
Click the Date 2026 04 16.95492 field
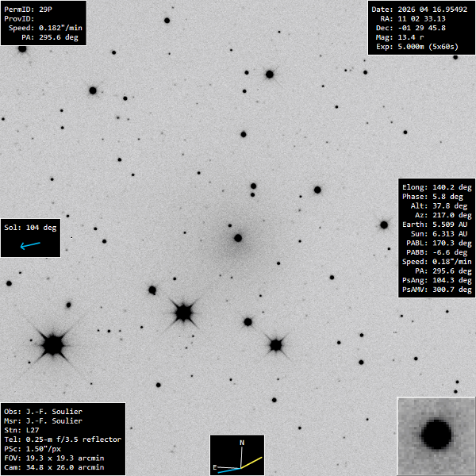click(x=420, y=9)
